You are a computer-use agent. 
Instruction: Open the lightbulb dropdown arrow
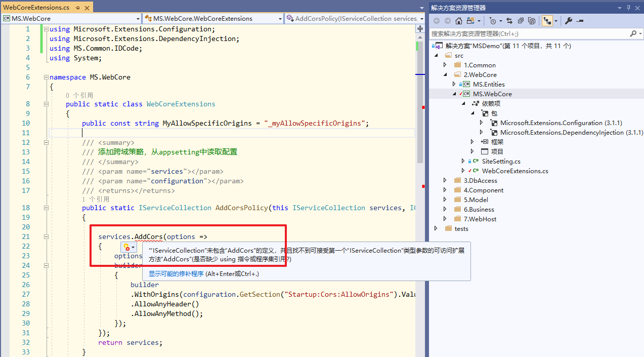click(133, 248)
